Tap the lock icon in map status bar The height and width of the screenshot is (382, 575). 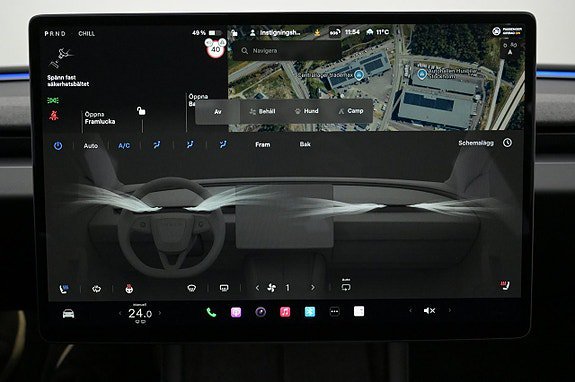pyautogui.click(x=234, y=33)
